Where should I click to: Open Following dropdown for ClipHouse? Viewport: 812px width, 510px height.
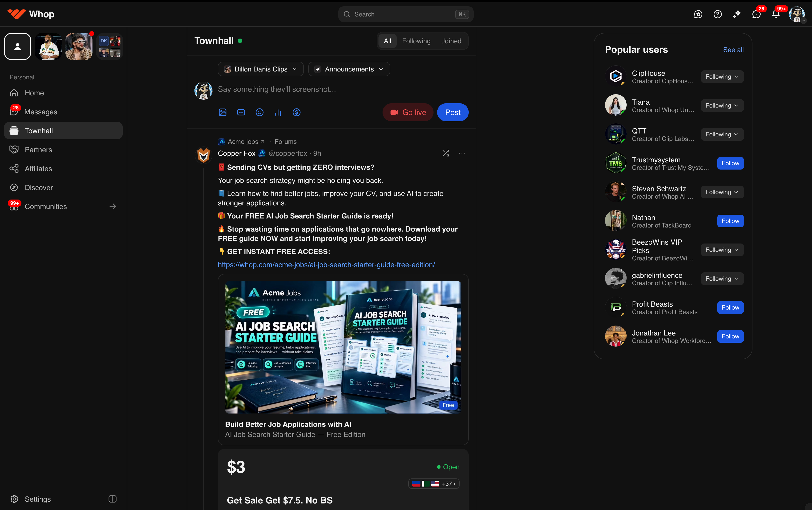pos(722,76)
